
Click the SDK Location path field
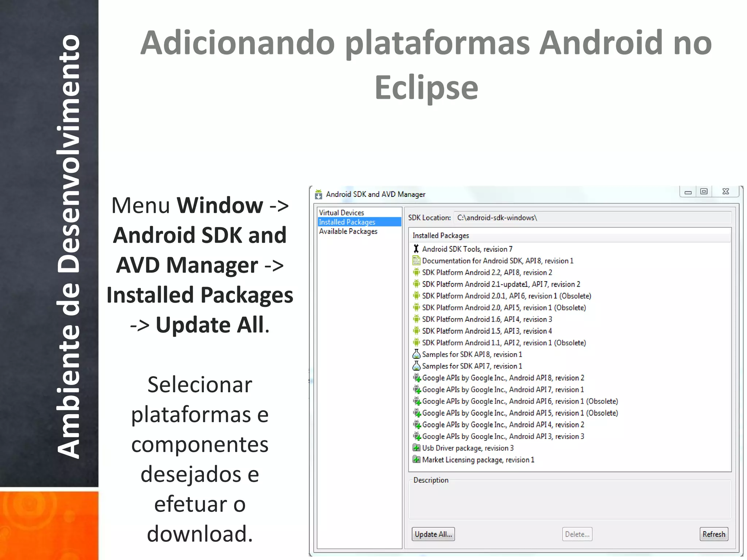(x=592, y=218)
